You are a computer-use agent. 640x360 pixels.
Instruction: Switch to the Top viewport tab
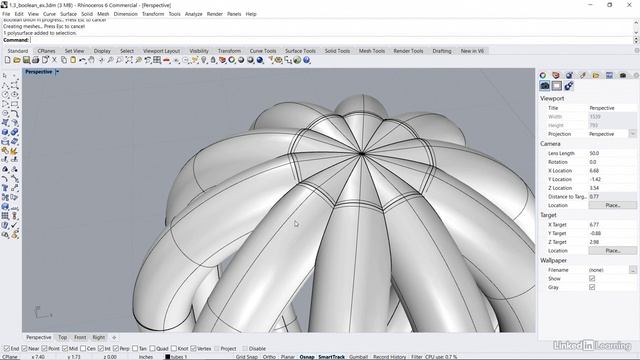click(62, 338)
